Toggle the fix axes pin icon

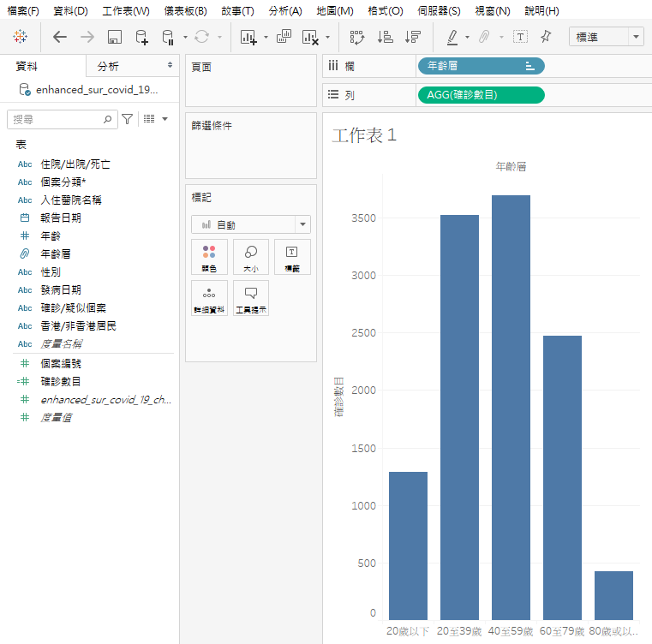tap(547, 37)
